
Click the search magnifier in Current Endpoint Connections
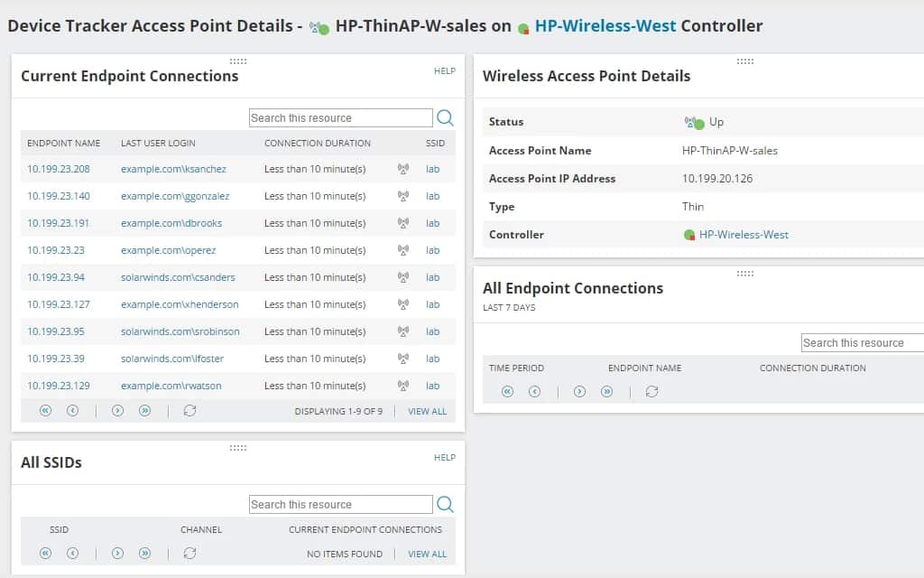pyautogui.click(x=445, y=117)
